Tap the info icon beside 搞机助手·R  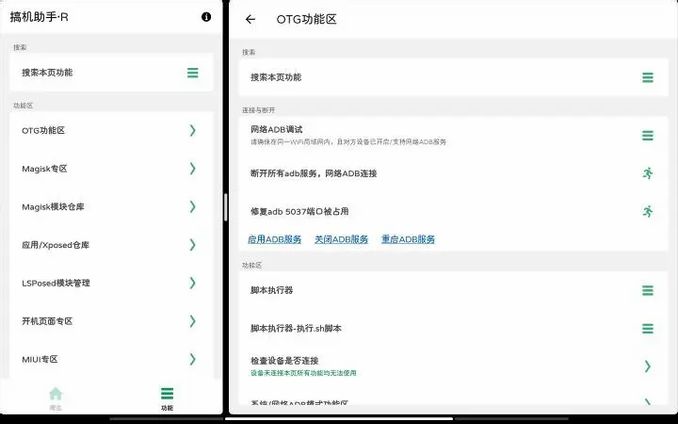point(206,17)
